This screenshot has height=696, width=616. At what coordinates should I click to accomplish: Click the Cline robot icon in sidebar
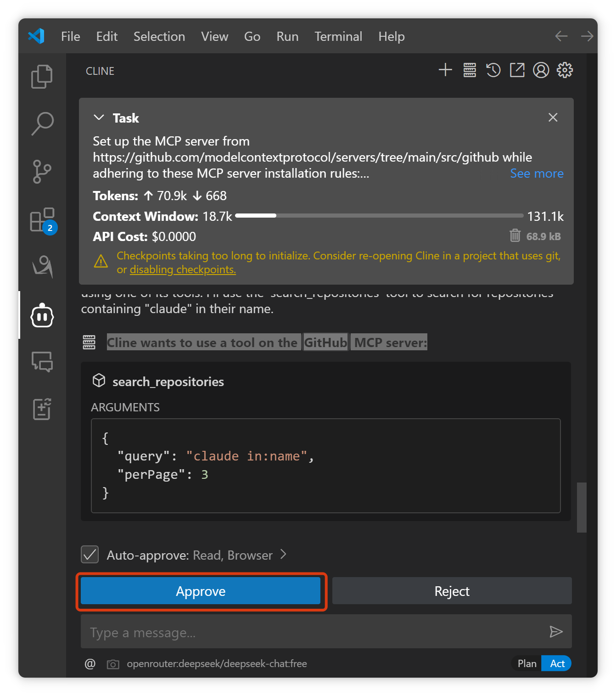point(42,316)
